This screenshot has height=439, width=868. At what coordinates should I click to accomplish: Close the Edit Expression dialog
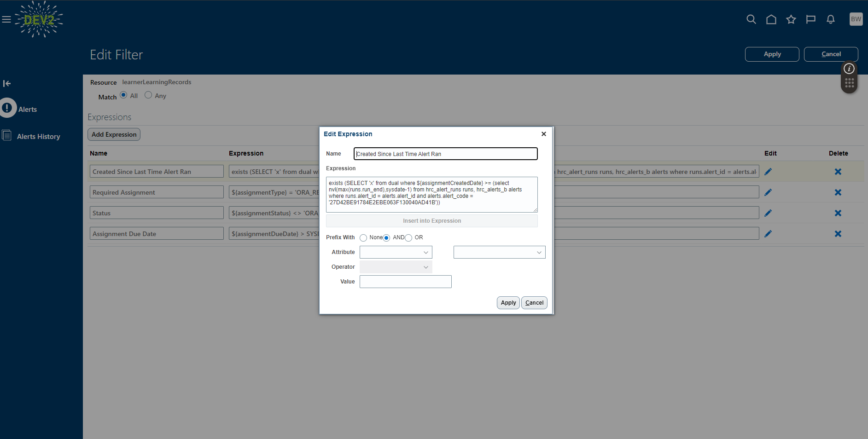point(544,134)
